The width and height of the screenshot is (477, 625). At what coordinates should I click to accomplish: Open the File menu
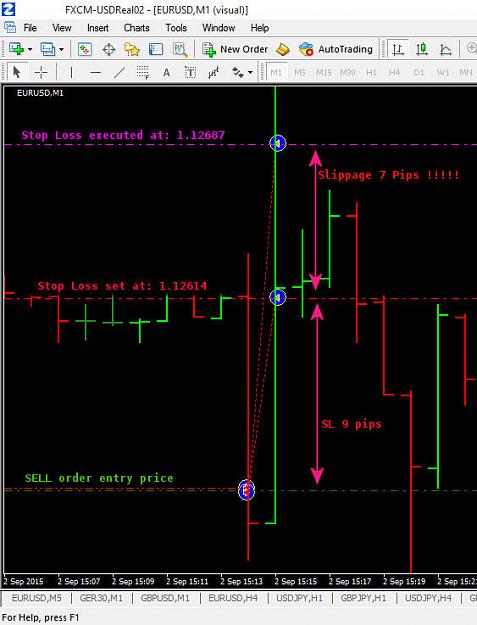(30, 28)
